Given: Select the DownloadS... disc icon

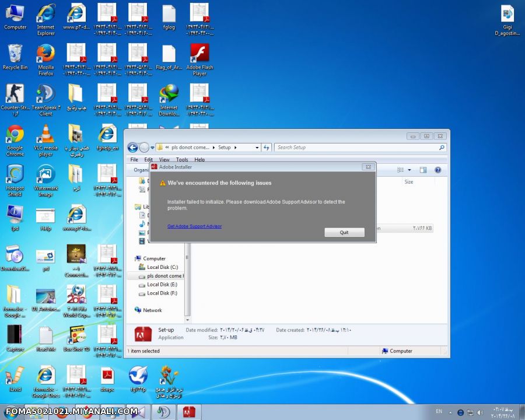Looking at the screenshot, I should click(x=15, y=258).
